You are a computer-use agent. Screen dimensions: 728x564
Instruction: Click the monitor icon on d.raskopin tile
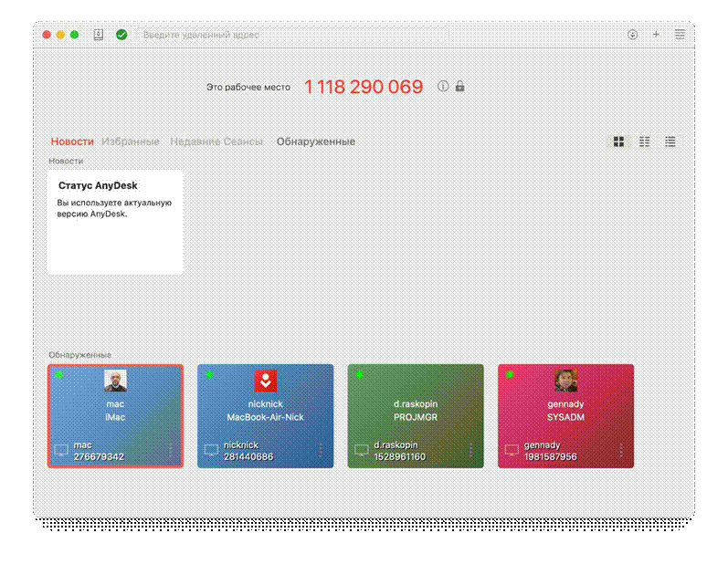point(362,451)
